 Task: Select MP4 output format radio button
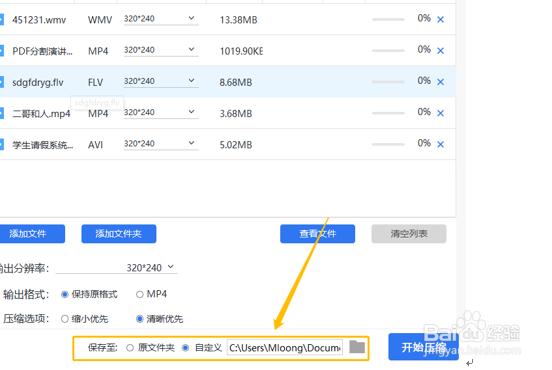[x=140, y=294]
